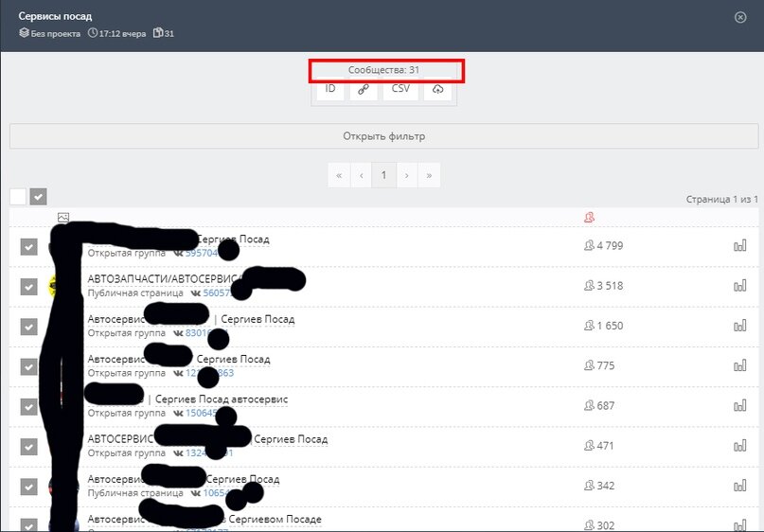Screen dimensions: 764x532
Task: Open statistics chart for group with 3 518 members
Action: [x=739, y=286]
